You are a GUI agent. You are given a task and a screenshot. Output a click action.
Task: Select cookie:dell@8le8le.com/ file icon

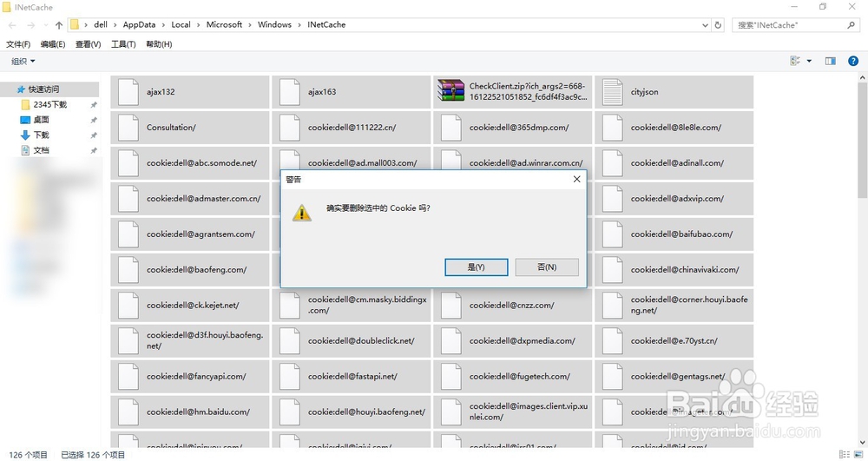(612, 128)
